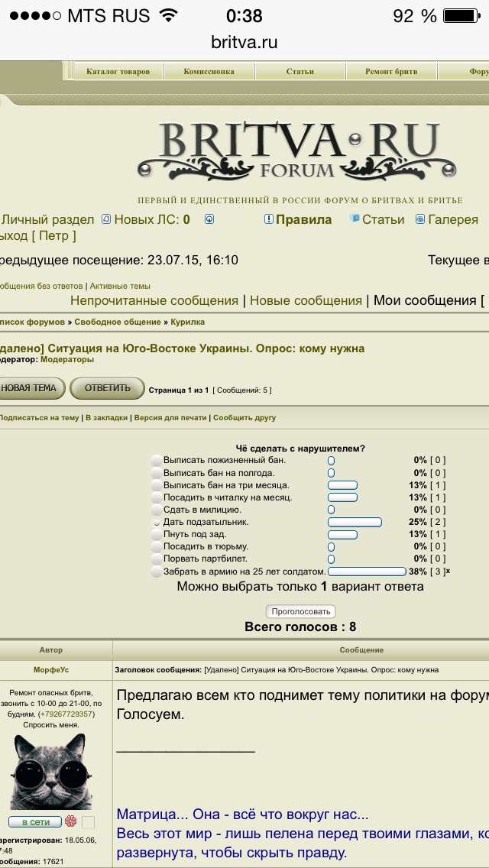
Task: Click the 'в сети' online status badge
Action: point(35,822)
